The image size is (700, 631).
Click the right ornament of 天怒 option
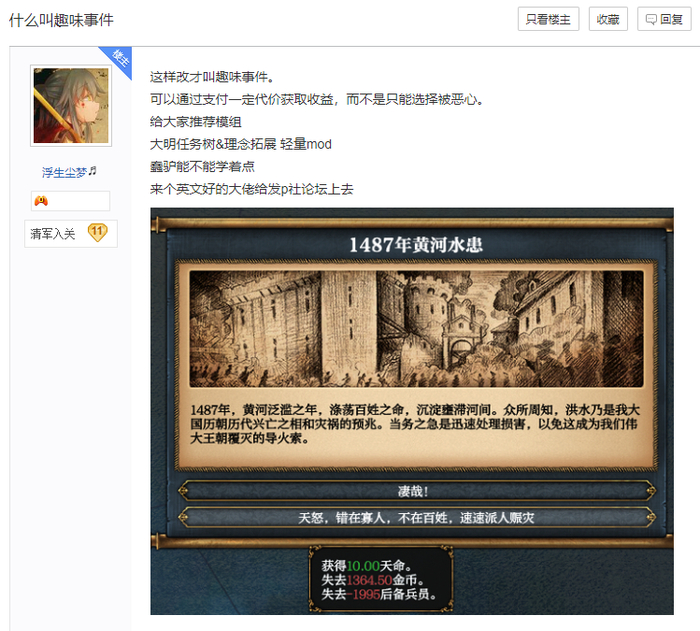pos(650,518)
